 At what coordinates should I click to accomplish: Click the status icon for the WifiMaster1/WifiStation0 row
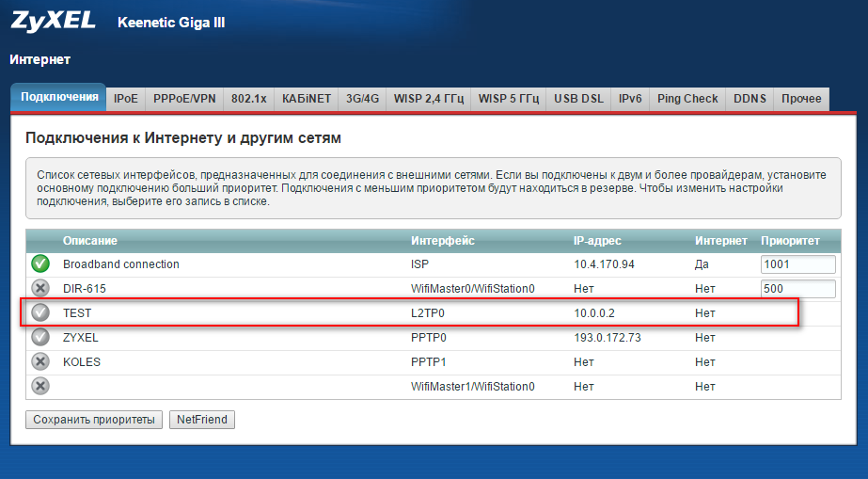[40, 386]
